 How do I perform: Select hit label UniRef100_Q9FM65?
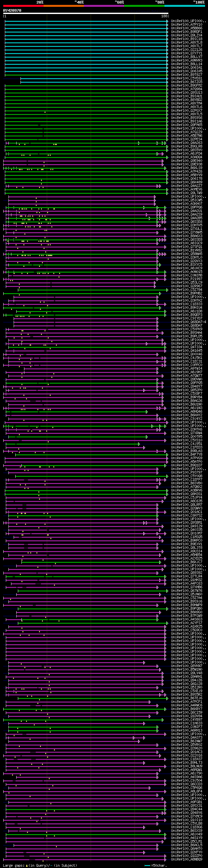point(187,125)
